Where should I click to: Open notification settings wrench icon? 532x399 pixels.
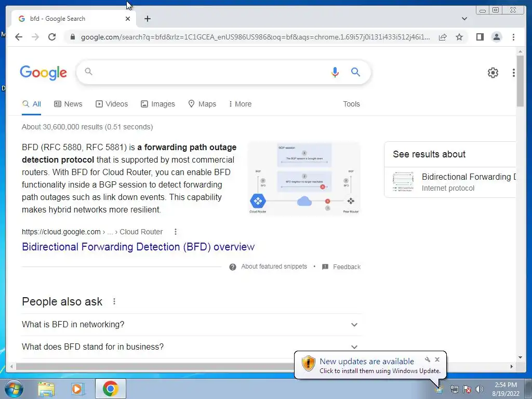pos(428,360)
